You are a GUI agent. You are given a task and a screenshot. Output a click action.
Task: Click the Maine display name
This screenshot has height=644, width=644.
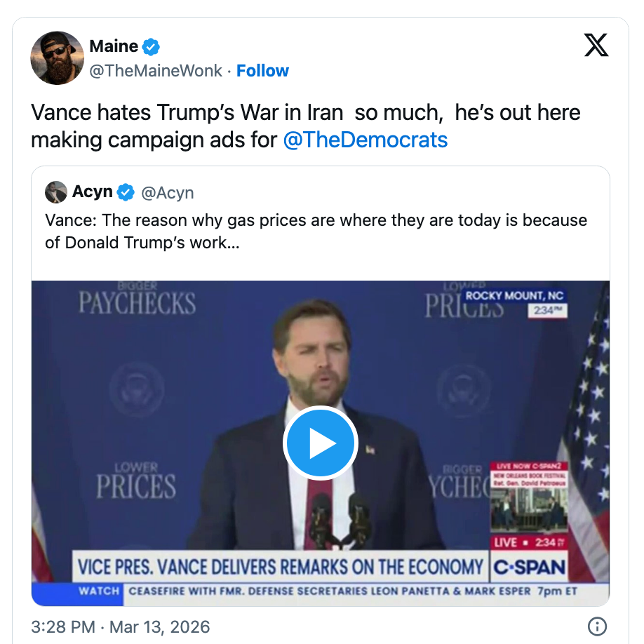coord(115,46)
